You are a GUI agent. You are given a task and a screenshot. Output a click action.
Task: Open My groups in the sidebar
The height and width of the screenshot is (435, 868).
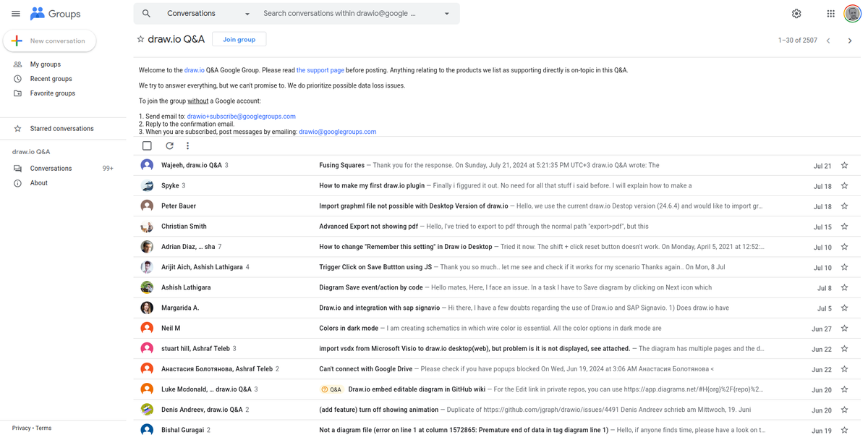tap(45, 64)
